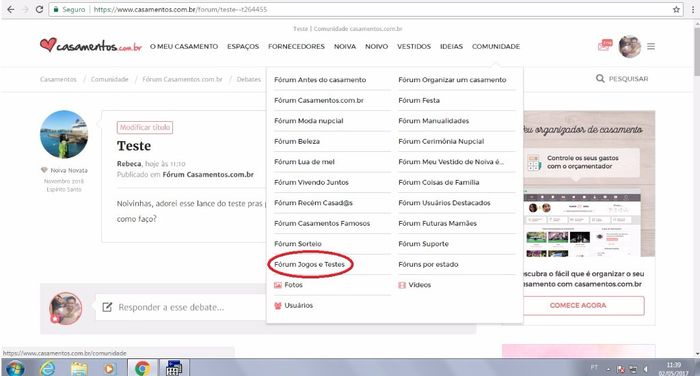Click the secure padlock icon

56,9
